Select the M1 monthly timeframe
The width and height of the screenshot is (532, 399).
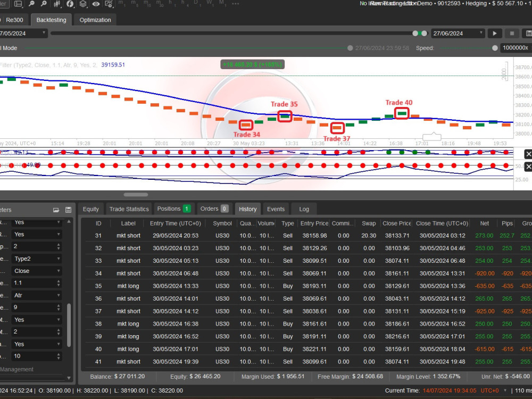click(x=222, y=3)
